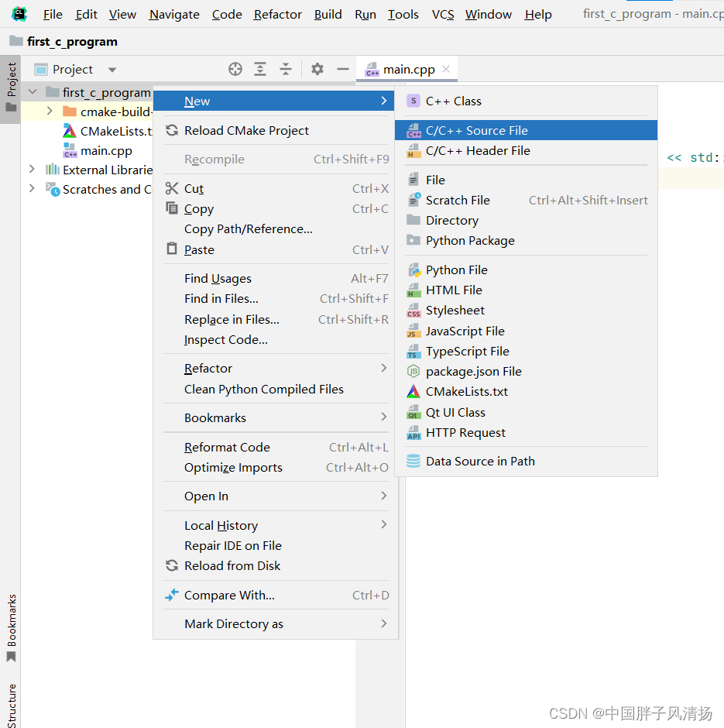Viewport: 724px width, 728px height.
Task: Choose File from New submenu
Action: pos(526,180)
